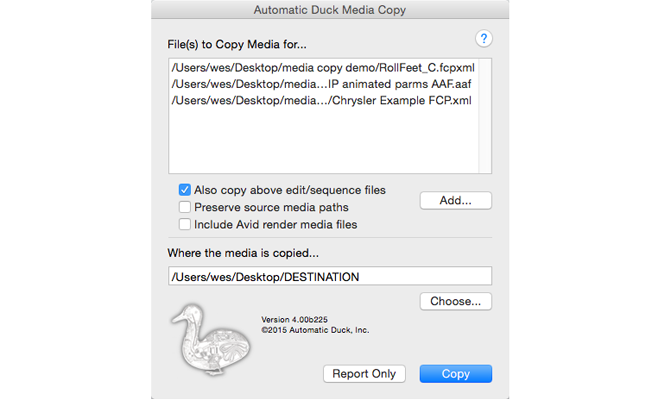Select the Chrysler Example FCP.xml entry
The image size is (652, 400).
pyautogui.click(x=320, y=100)
